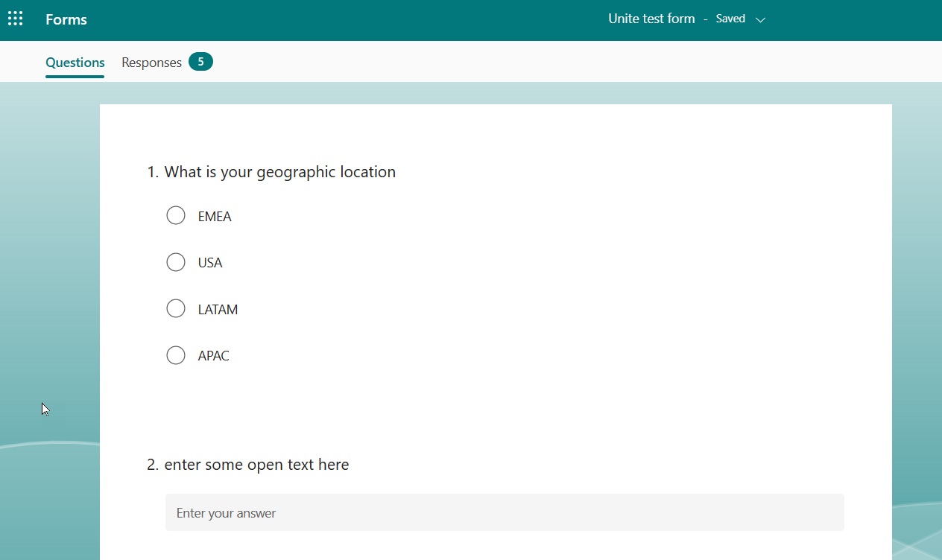This screenshot has height=560, width=942.
Task: Select the USA radio button circle
Action: click(176, 262)
